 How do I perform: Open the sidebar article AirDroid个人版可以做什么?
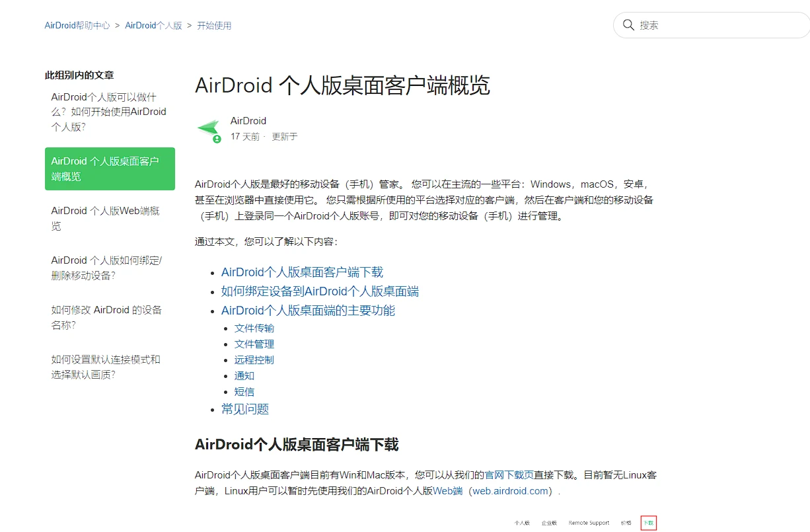pos(109,112)
